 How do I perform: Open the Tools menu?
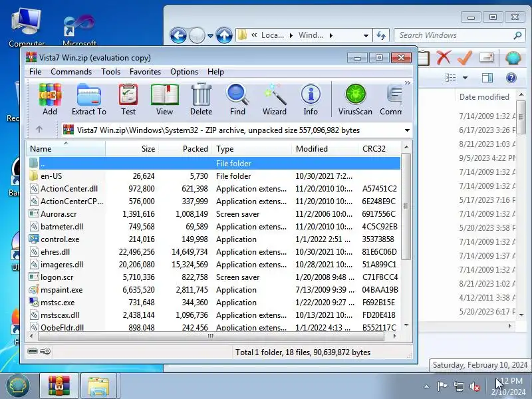tap(110, 72)
